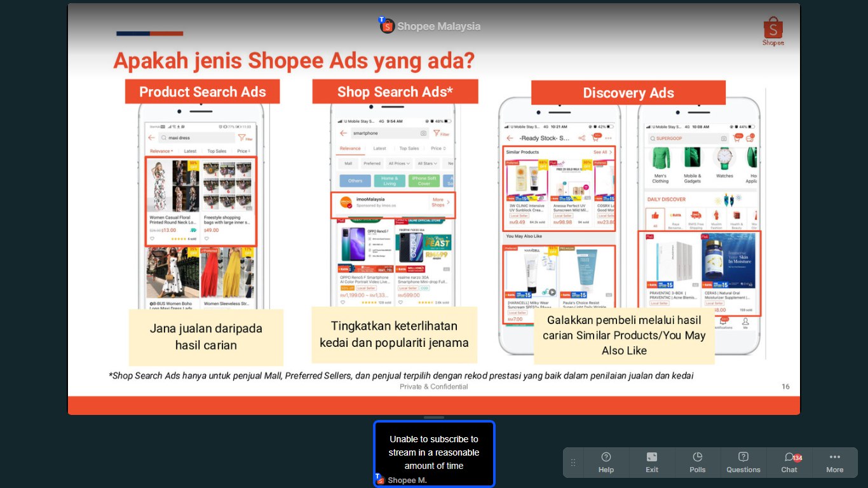The width and height of the screenshot is (868, 488).
Task: Open the Questions panel
Action: [743, 463]
